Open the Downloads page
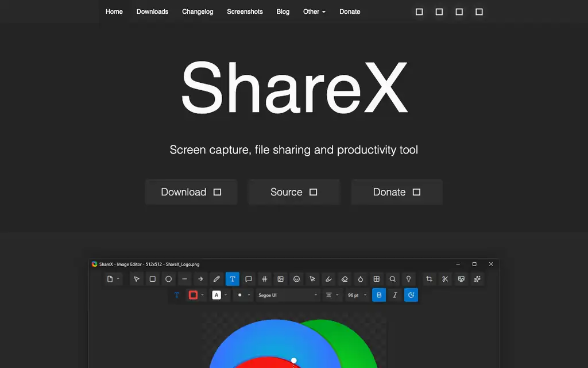The width and height of the screenshot is (588, 368). (152, 11)
